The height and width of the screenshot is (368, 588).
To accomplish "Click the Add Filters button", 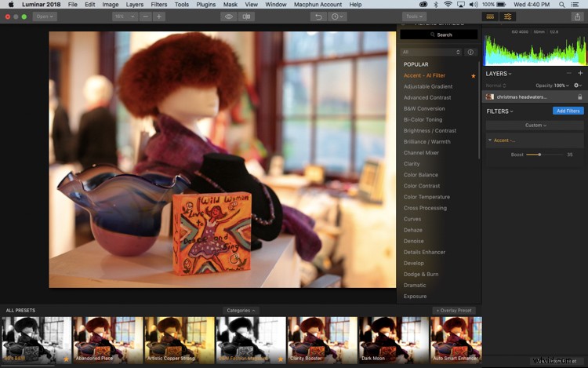I will 568,111.
